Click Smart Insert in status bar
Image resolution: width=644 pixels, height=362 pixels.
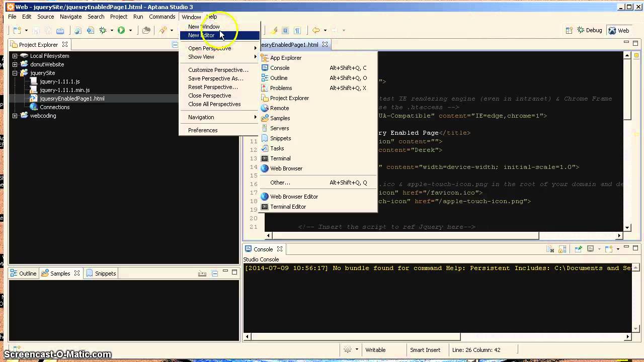tap(425, 350)
